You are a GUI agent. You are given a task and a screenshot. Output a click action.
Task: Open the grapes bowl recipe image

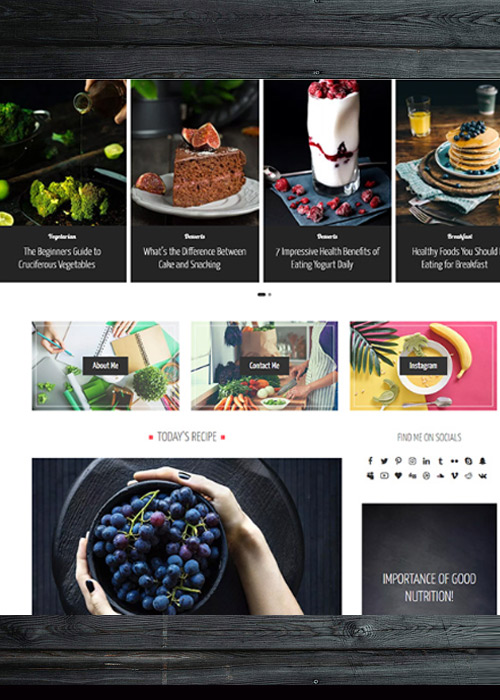[187, 536]
